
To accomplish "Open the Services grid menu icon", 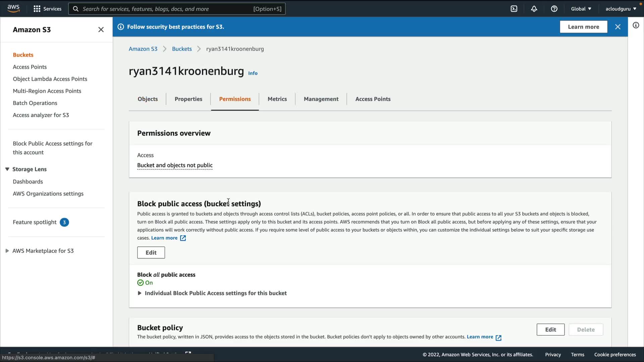I will pos(37,9).
